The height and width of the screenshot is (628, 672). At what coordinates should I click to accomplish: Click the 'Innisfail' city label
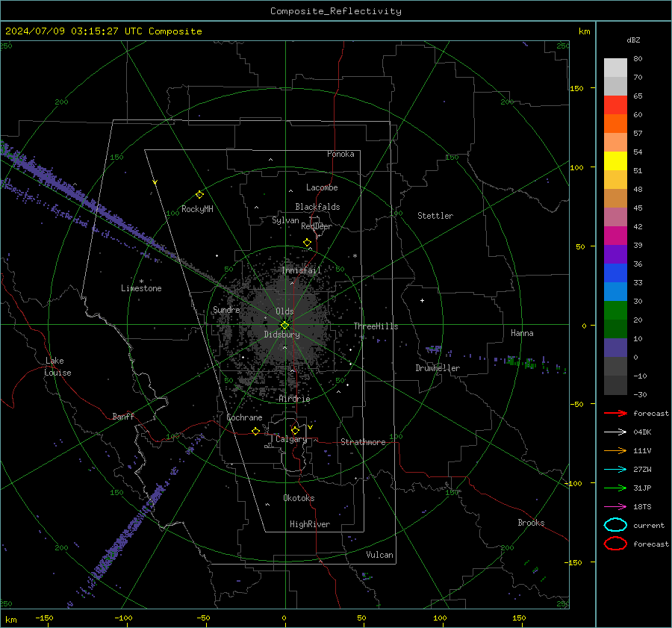(x=302, y=270)
